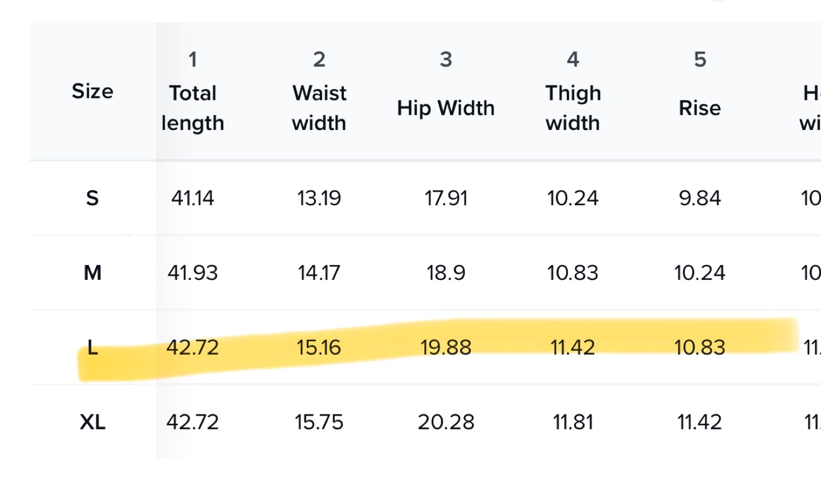
Task: Click the 18.9 hip width cell
Action: tap(446, 273)
